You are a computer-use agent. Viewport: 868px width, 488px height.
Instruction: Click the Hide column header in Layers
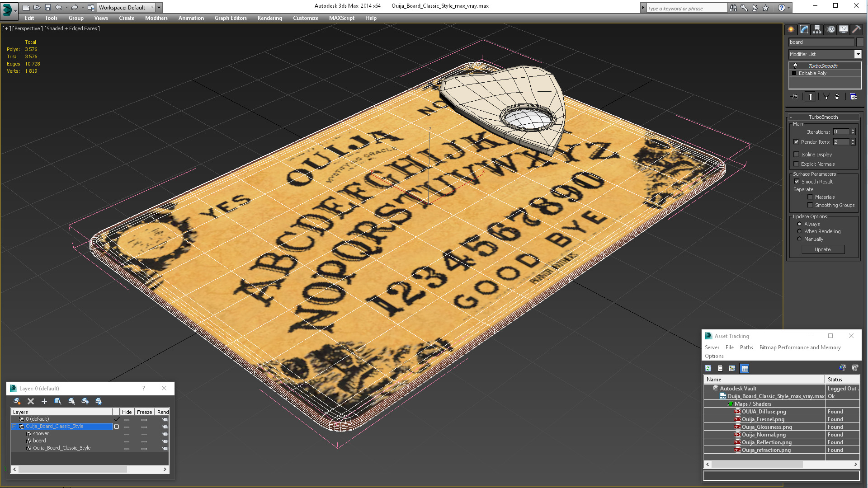coord(127,412)
